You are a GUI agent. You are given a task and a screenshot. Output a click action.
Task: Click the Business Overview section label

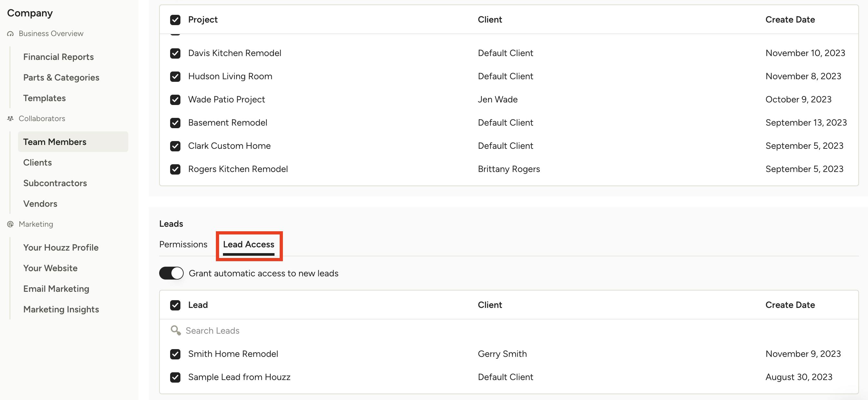click(51, 34)
